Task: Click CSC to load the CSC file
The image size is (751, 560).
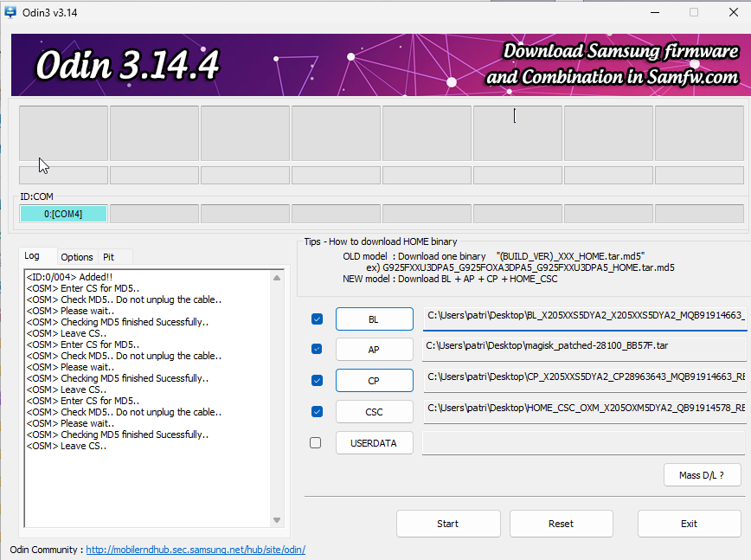Action: coord(374,411)
